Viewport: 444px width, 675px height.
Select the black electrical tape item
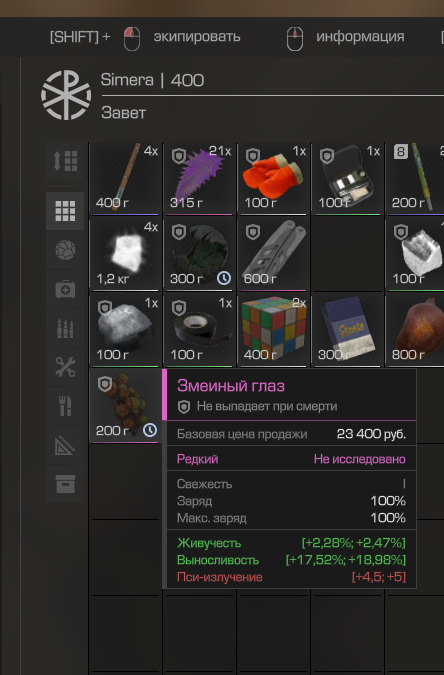[199, 331]
